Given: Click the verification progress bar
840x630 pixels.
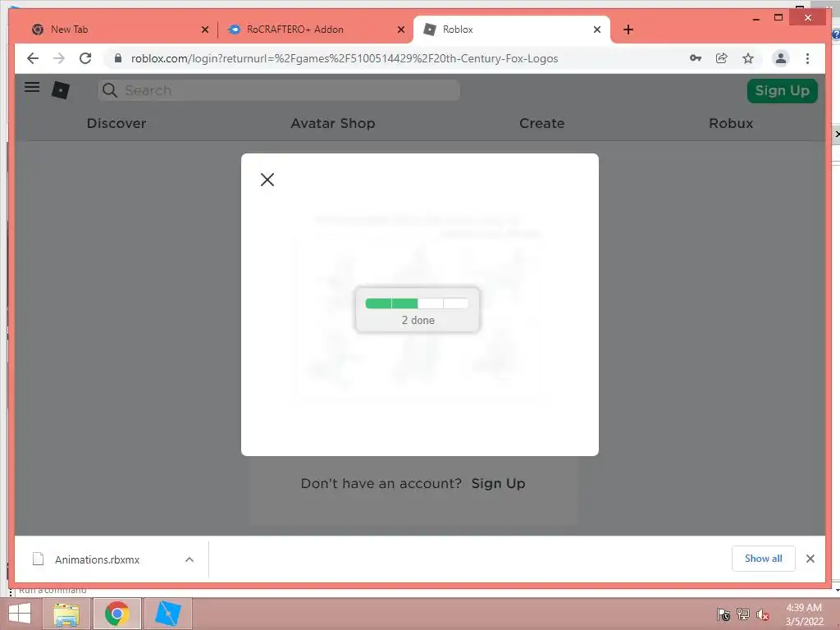Looking at the screenshot, I should tap(417, 304).
